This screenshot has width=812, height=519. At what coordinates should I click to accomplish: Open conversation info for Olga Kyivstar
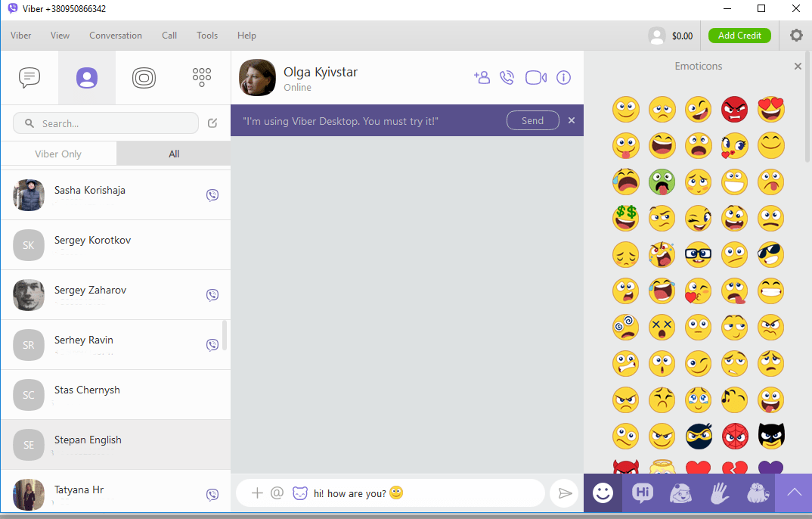click(x=563, y=78)
